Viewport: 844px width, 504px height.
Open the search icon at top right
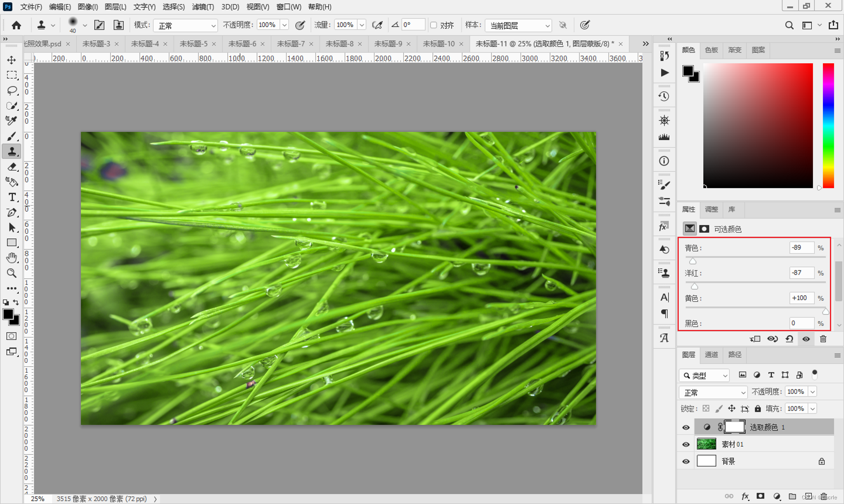point(789,25)
